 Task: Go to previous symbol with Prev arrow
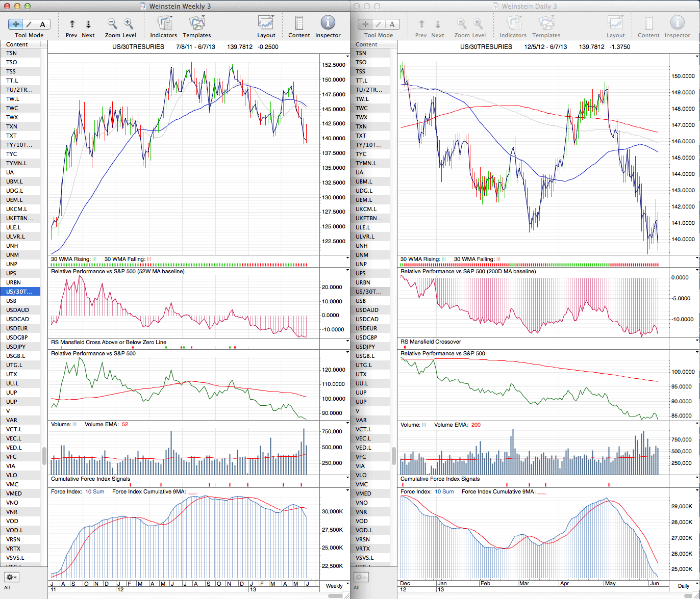72,24
